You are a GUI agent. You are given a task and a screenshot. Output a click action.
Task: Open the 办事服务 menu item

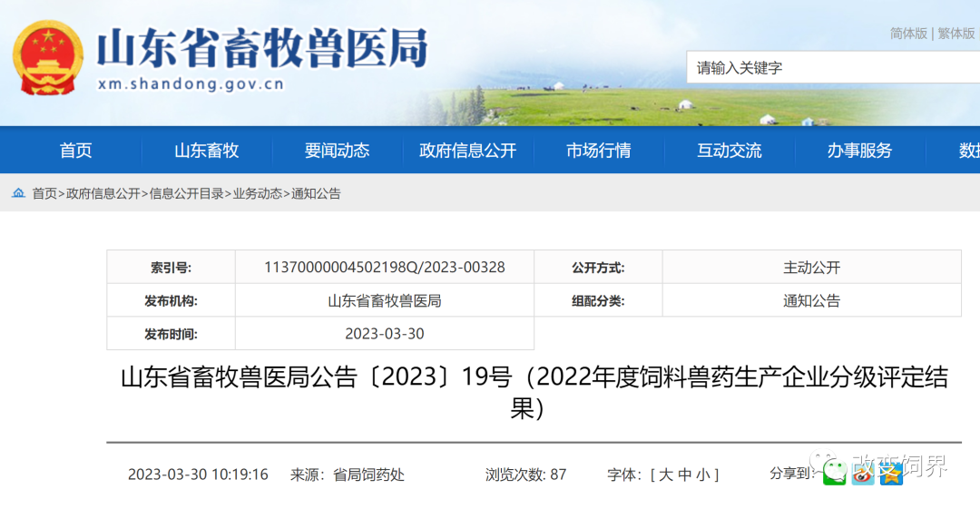tap(859, 151)
